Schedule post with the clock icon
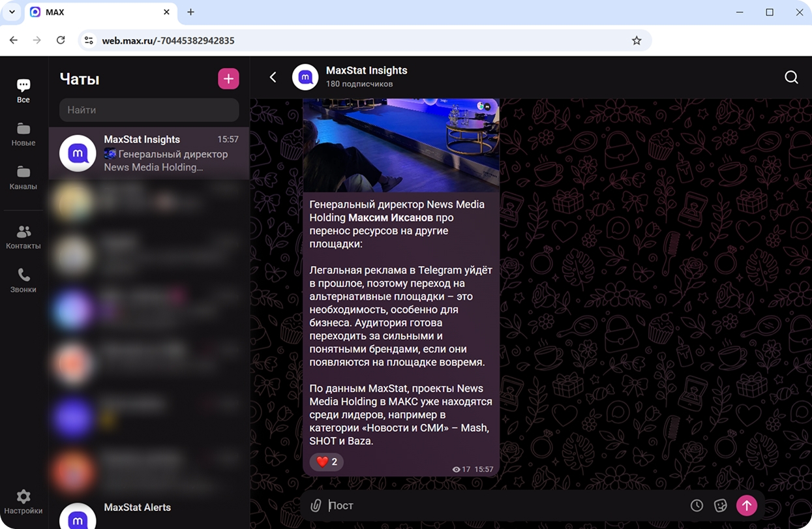 [x=697, y=506]
